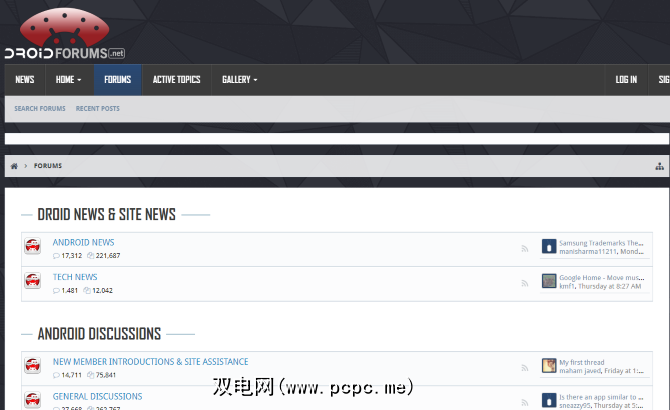This screenshot has width=670, height=410.
Task: Open Recent Posts link
Action: [98, 108]
